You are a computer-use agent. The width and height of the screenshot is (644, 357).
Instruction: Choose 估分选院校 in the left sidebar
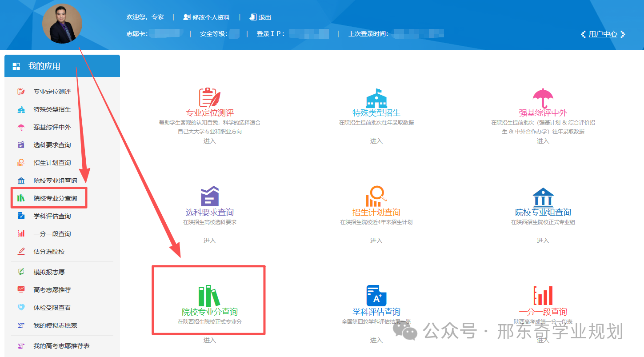pos(49,252)
